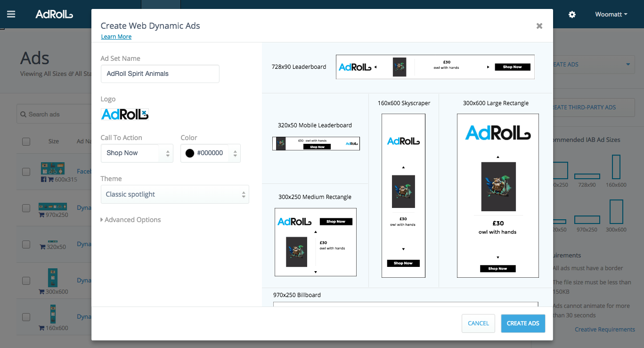644x348 pixels.
Task: Click Shop Now in 320x50 Mobile Leaderboard preview
Action: click(x=318, y=147)
